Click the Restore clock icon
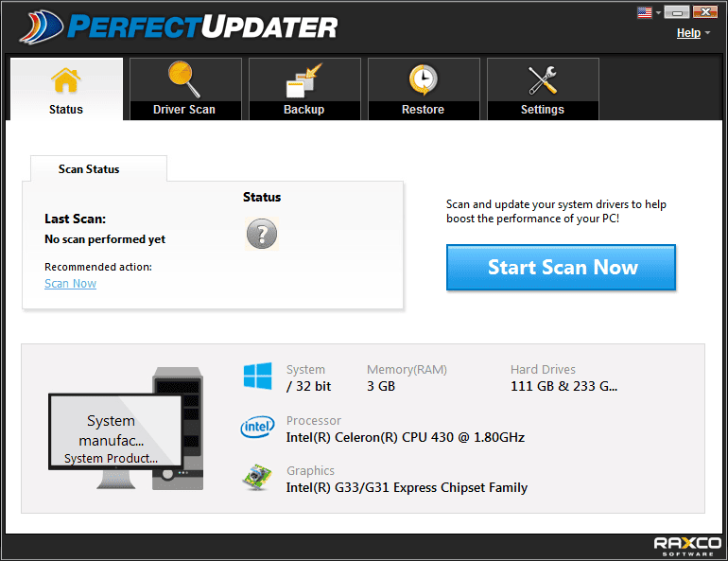Screen dimensions: 728x561 click(x=423, y=79)
